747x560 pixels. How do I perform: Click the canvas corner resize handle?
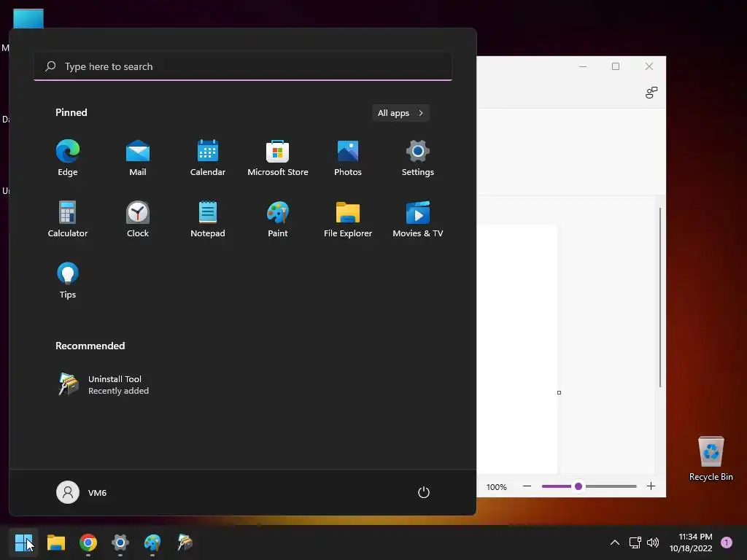point(559,393)
